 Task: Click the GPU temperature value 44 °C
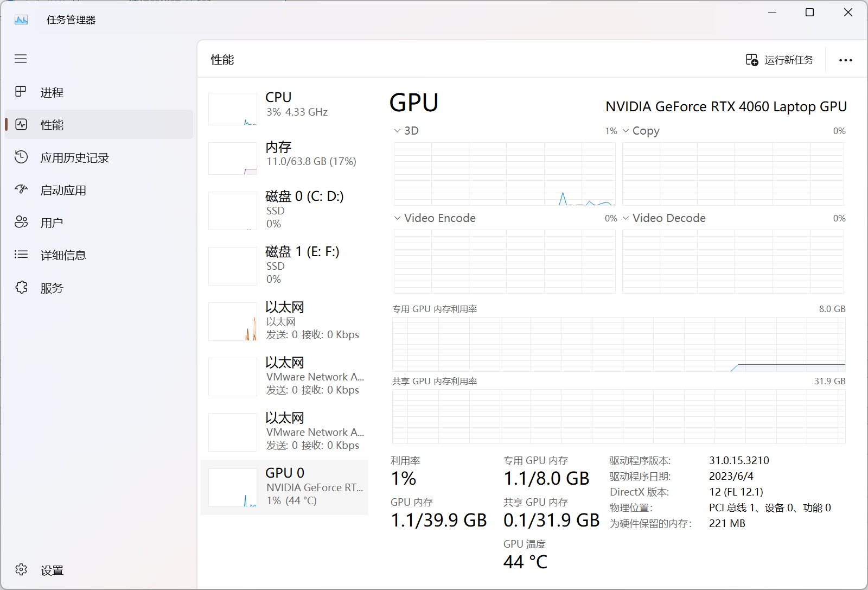point(525,562)
